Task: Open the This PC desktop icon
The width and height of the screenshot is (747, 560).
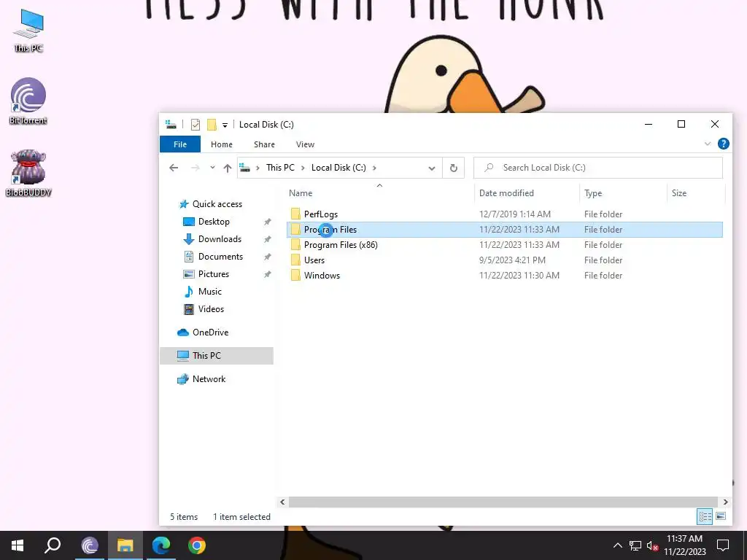Action: pos(28,31)
